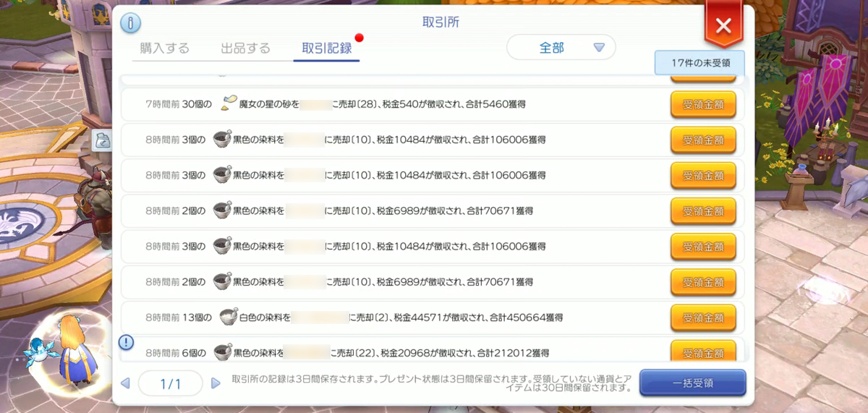Screen dimensions: 868x413
Task: Click 受領金額 for the 魔女の星の砂 sale
Action: click(703, 104)
